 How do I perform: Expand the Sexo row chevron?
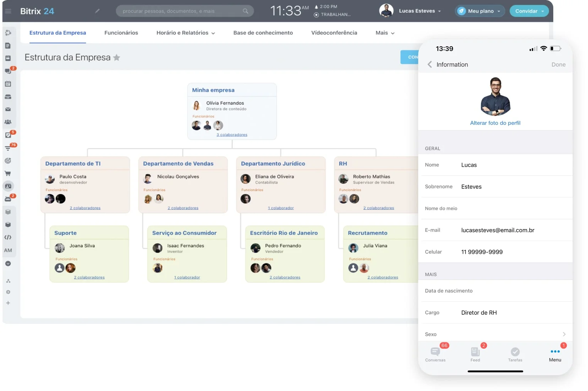(564, 334)
